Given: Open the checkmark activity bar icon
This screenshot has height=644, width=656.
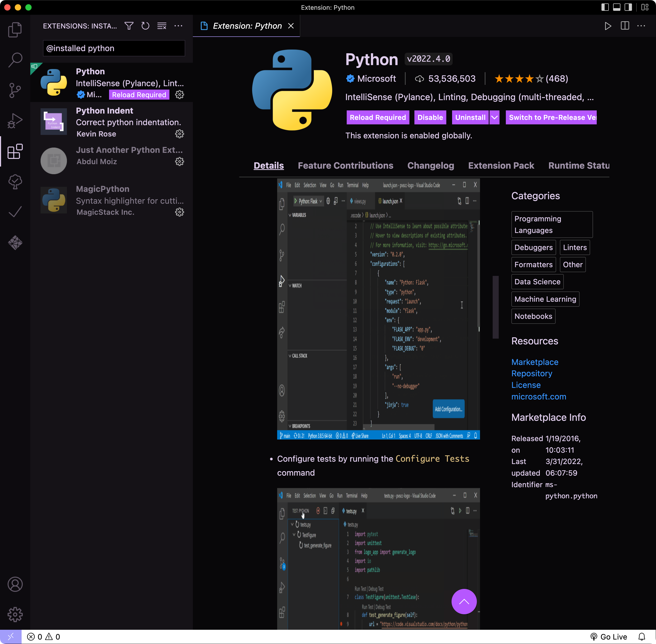Looking at the screenshot, I should pos(15,212).
